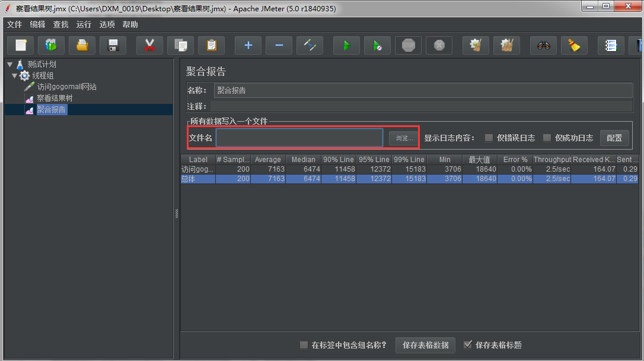Click the 90% Line column header

[x=339, y=160]
